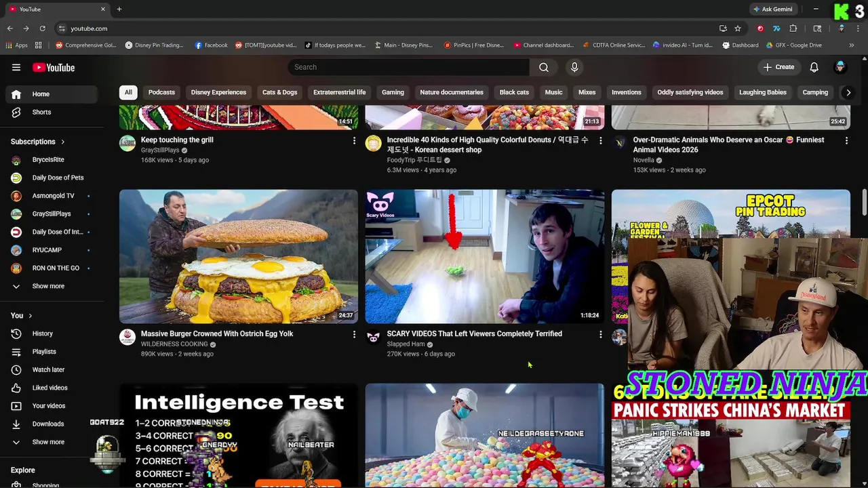Expand the Subscriptions section
The width and height of the screenshot is (868, 488).
pos(38,142)
